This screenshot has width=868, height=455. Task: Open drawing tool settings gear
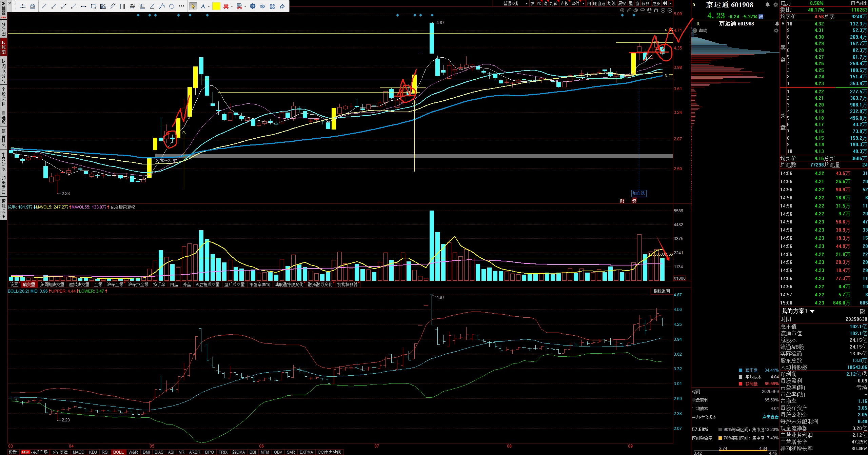coord(253,6)
